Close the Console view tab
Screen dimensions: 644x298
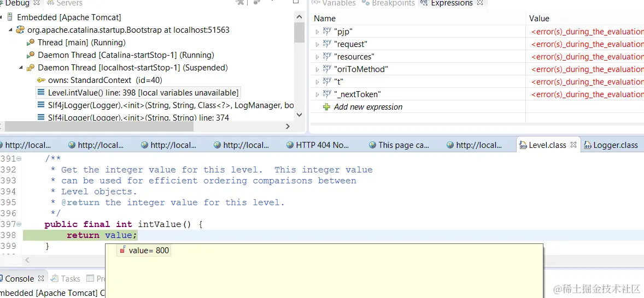40,278
